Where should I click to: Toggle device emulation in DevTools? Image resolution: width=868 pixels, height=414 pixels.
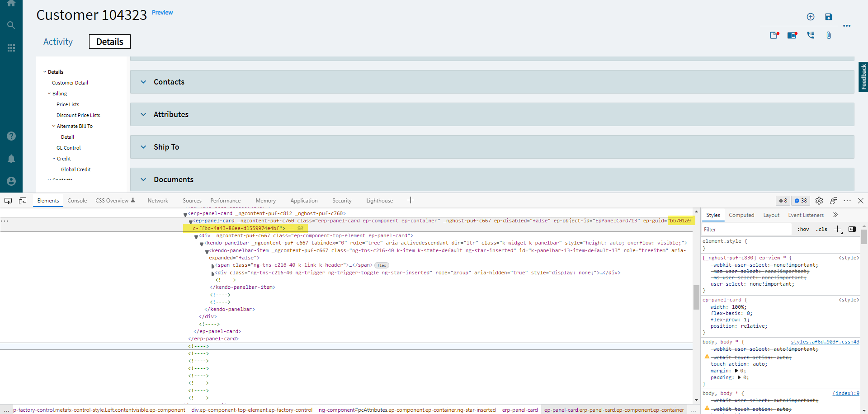tap(23, 201)
